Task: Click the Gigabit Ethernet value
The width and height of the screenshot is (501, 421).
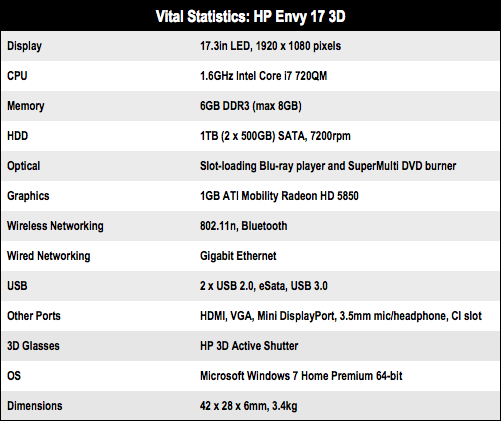Action: (x=238, y=256)
